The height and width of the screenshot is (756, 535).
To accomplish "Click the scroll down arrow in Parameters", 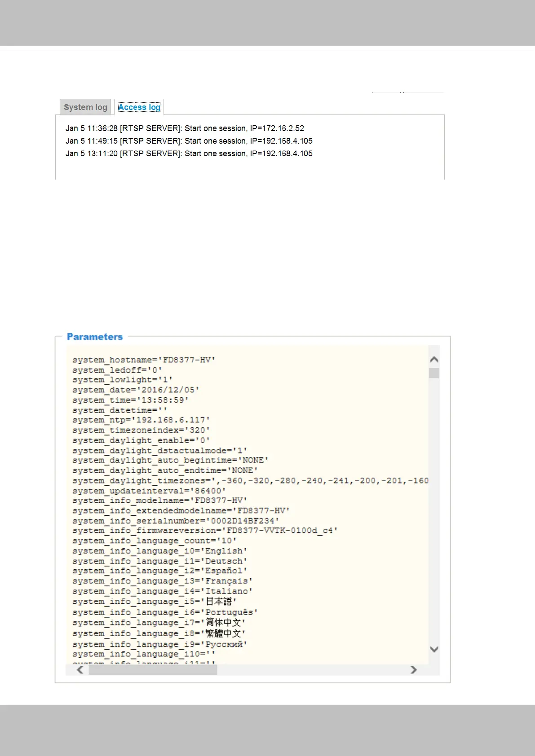I will click(434, 649).
